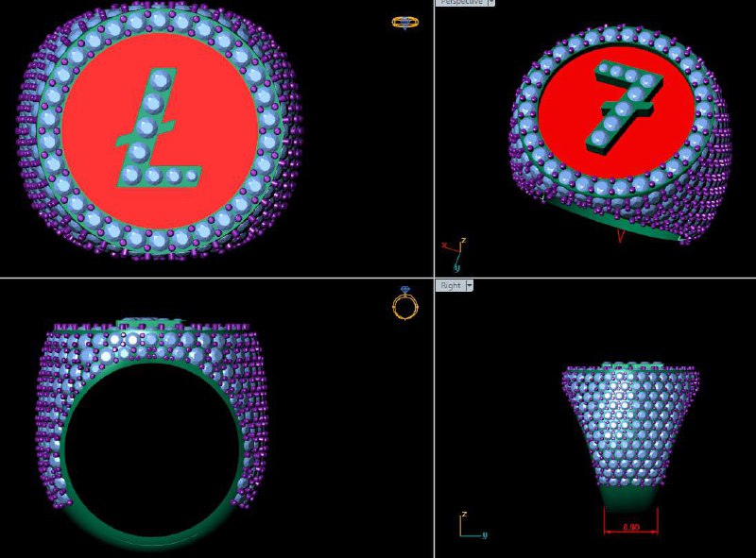Select the 6.90 dimension text
756x558 pixels.
(x=631, y=527)
